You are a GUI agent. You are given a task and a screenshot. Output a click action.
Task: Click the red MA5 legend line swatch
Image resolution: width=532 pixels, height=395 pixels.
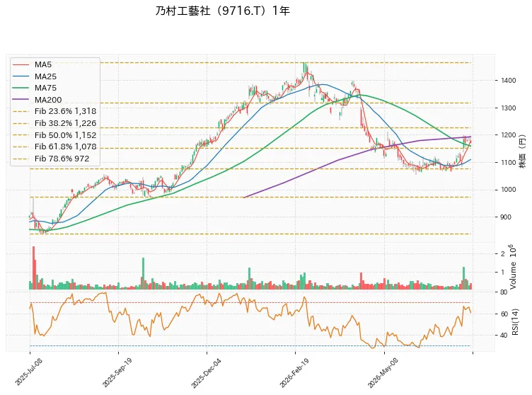click(21, 64)
